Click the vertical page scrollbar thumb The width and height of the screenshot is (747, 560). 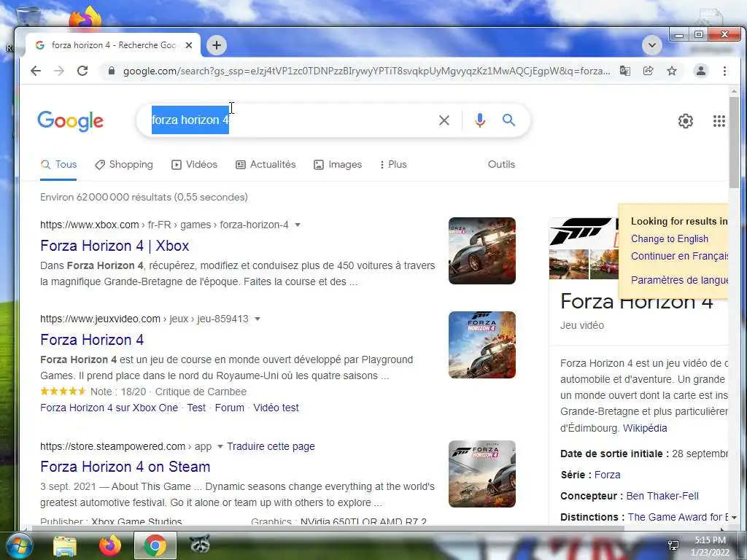[734, 142]
